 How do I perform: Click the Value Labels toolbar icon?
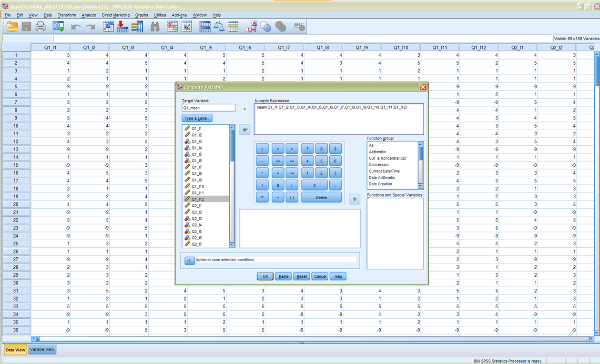click(251, 27)
